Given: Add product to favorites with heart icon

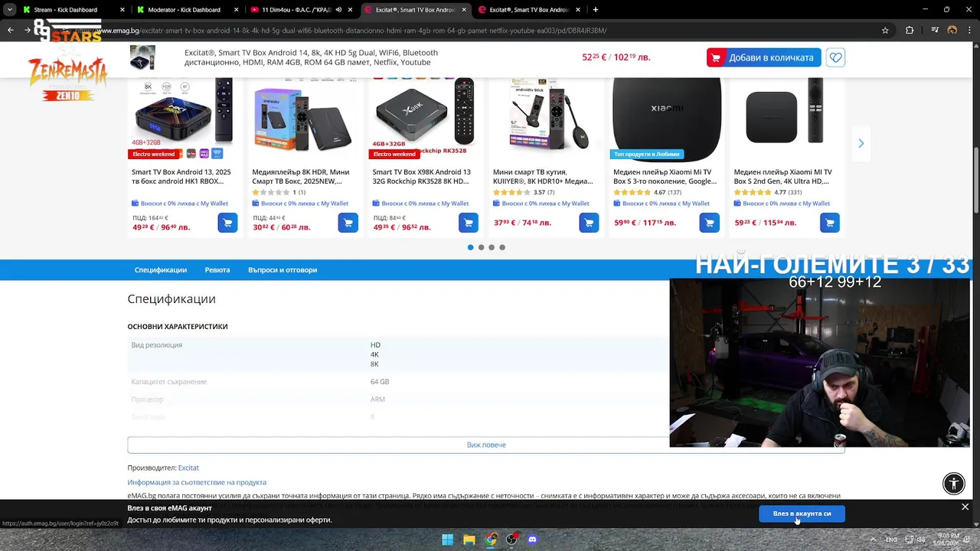Looking at the screenshot, I should coord(835,57).
